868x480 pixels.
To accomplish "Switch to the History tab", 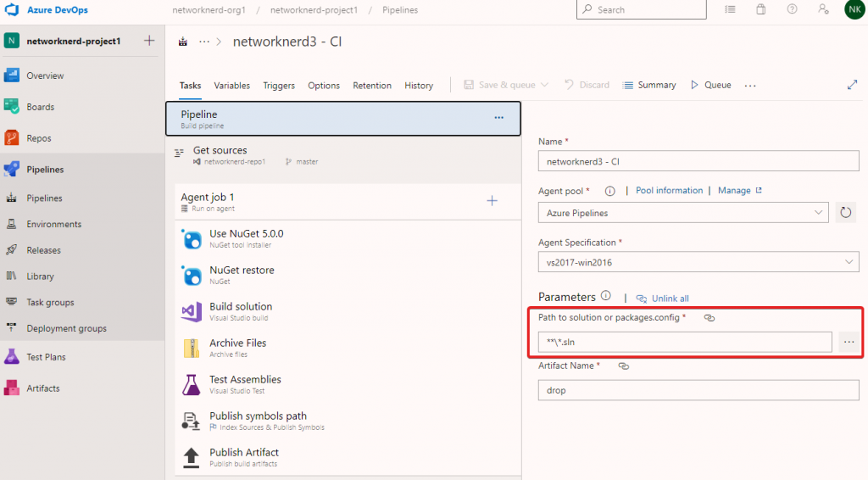I will 419,86.
